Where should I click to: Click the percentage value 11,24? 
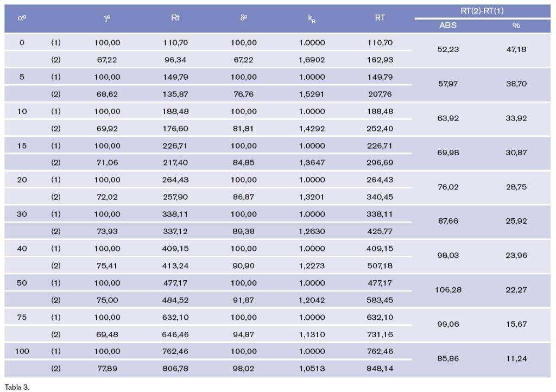516,358
